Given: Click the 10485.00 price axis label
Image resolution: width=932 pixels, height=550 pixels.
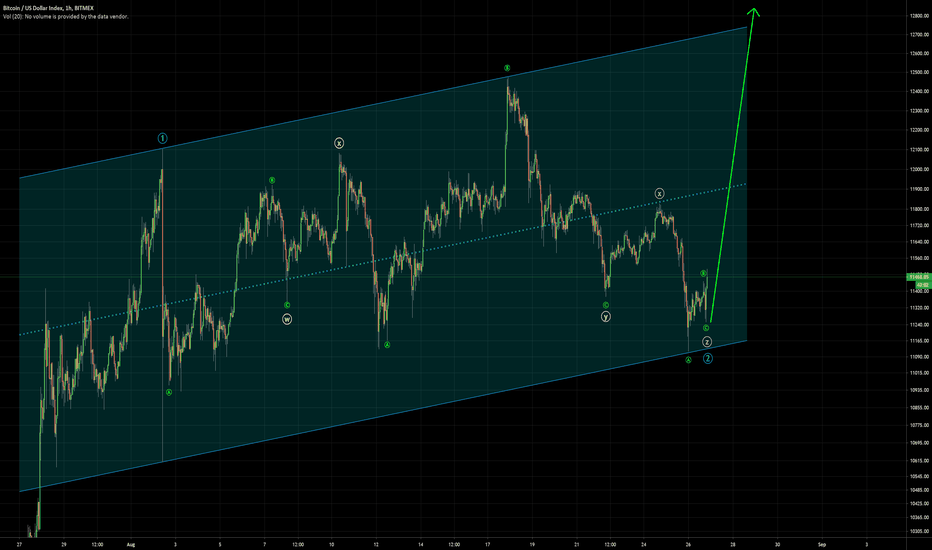Looking at the screenshot, I should pyautogui.click(x=919, y=490).
